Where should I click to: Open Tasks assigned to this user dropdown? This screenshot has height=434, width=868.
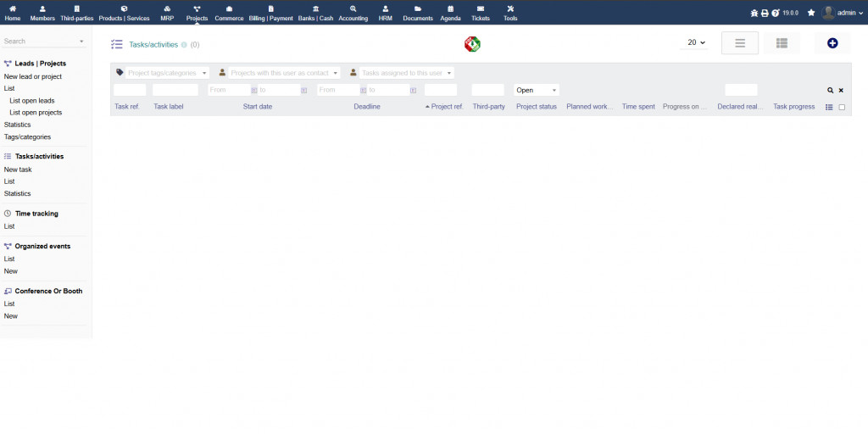pyautogui.click(x=407, y=73)
